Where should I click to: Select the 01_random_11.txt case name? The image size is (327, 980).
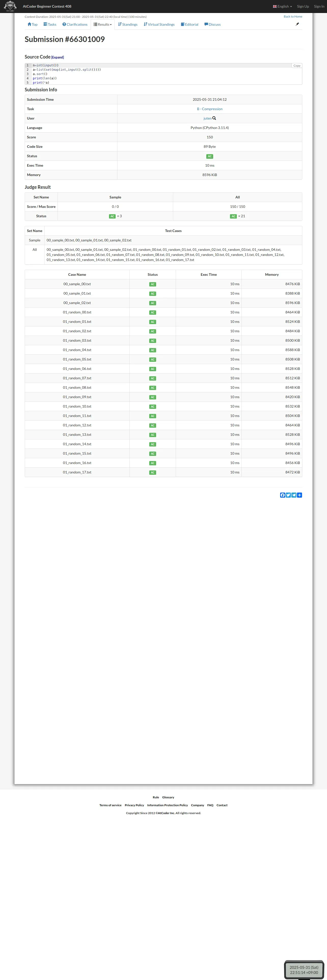pyautogui.click(x=77, y=416)
